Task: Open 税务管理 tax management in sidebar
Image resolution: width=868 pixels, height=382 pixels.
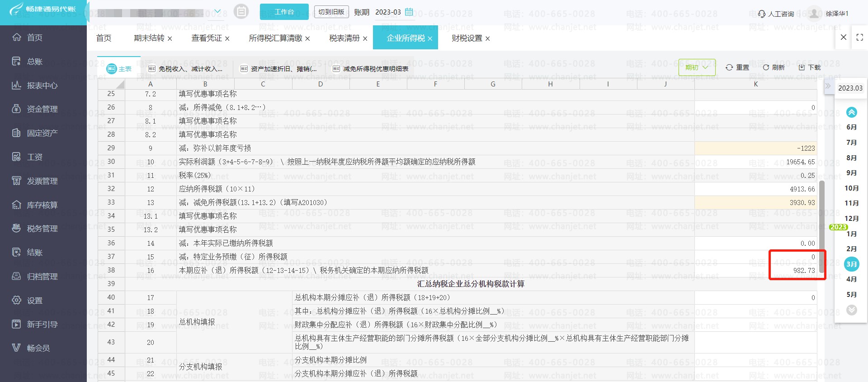Action: pyautogui.click(x=34, y=228)
